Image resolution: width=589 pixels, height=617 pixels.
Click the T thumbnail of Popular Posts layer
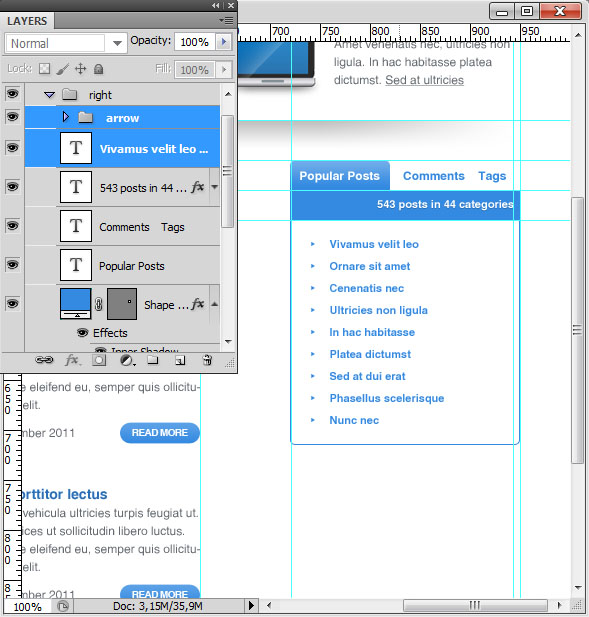[76, 265]
